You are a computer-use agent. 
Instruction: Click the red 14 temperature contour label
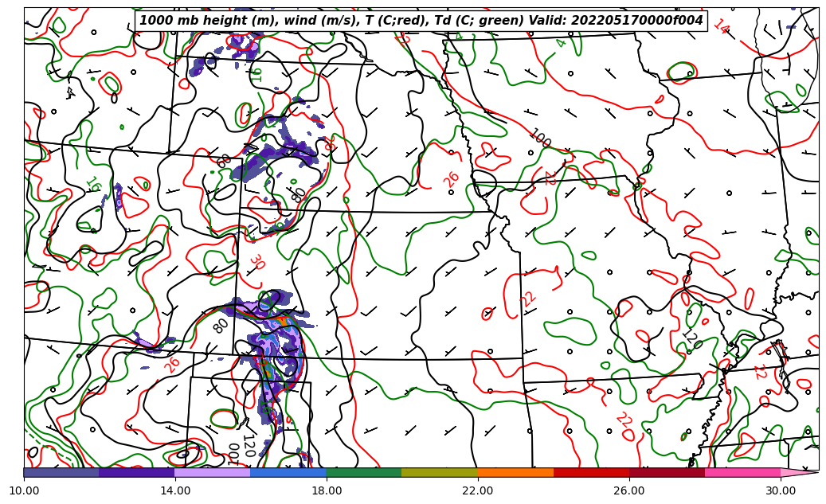click(x=721, y=26)
